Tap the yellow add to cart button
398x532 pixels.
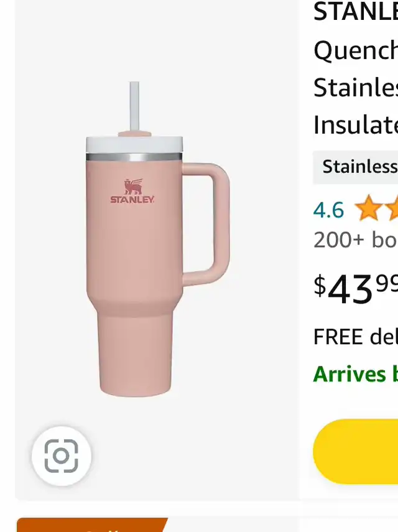tap(355, 452)
